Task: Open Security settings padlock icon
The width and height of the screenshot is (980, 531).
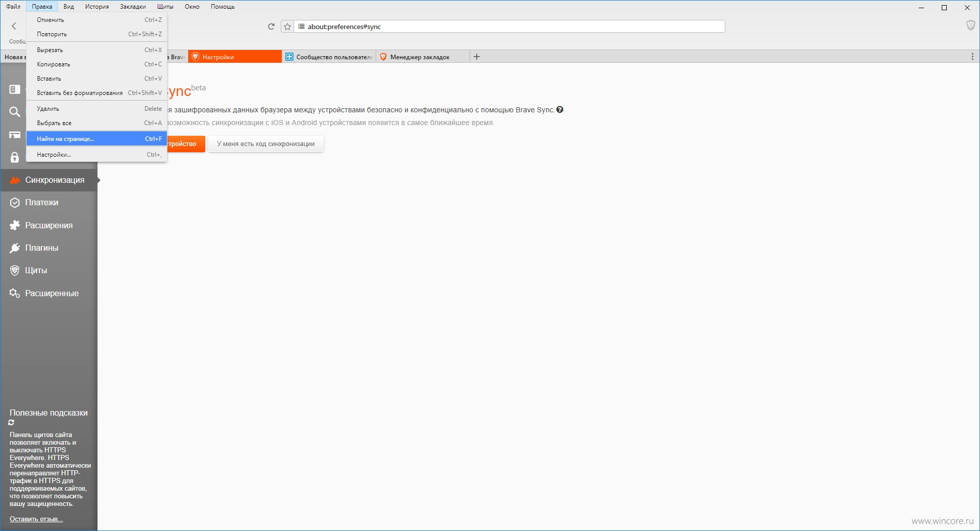Action: tap(14, 157)
